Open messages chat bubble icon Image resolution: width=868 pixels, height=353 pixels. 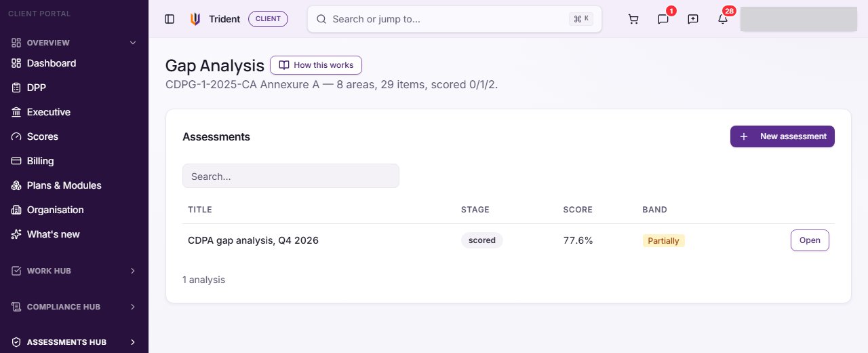[663, 19]
